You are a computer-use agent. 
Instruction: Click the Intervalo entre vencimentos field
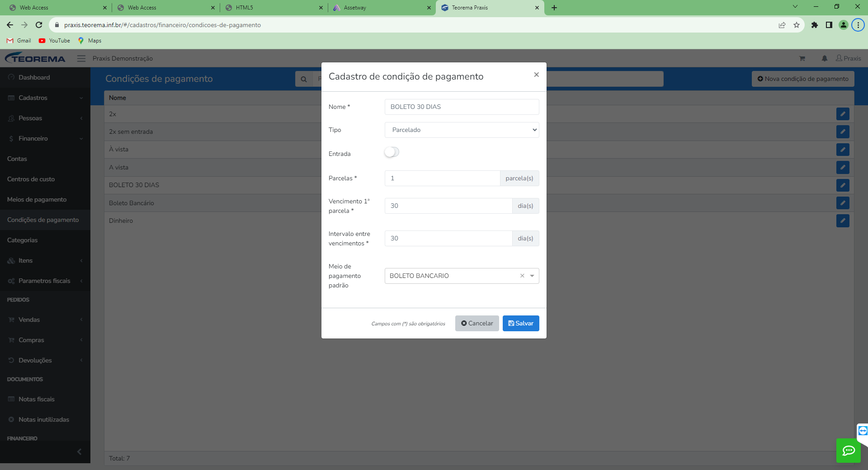pos(448,238)
